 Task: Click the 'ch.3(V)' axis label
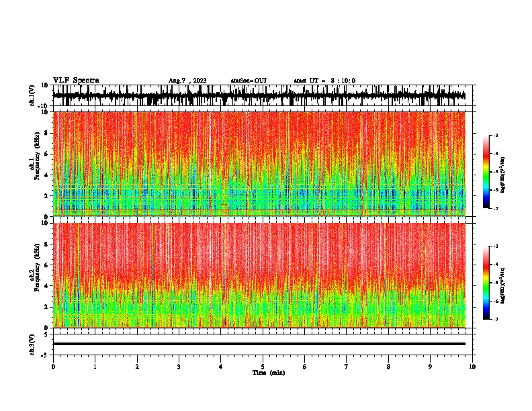(x=32, y=345)
